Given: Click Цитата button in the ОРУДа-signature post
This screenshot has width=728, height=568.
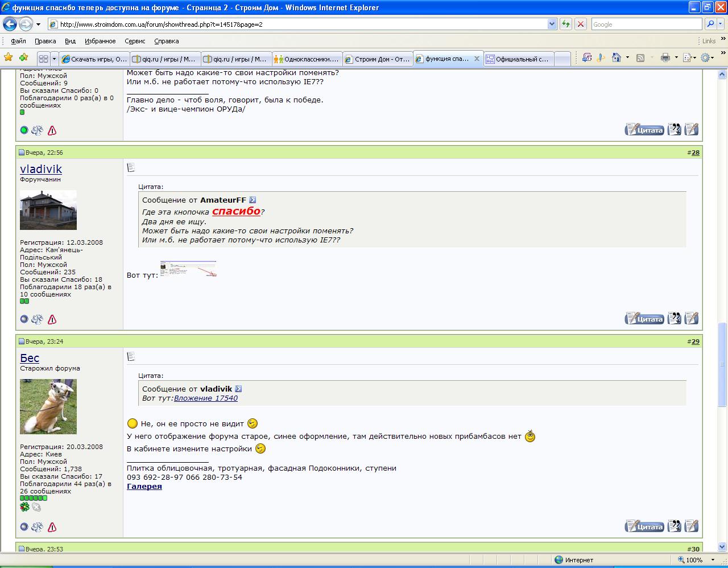Looking at the screenshot, I should [644, 130].
